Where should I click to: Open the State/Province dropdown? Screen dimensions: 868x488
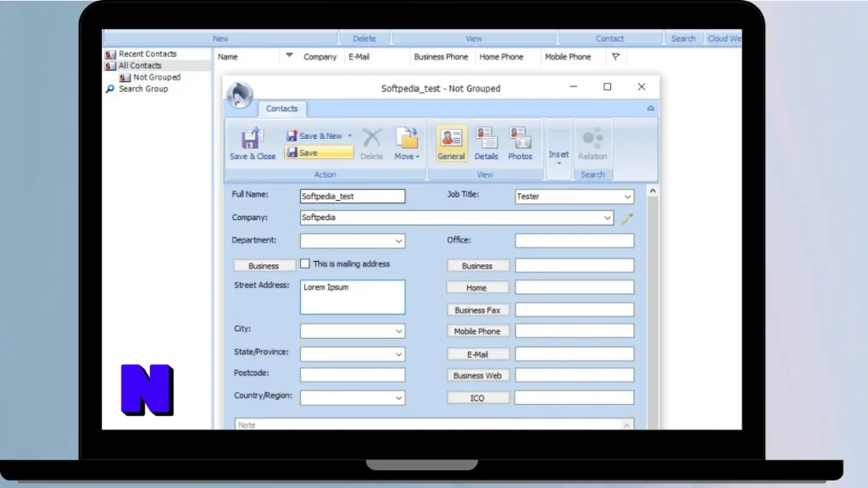tap(398, 354)
